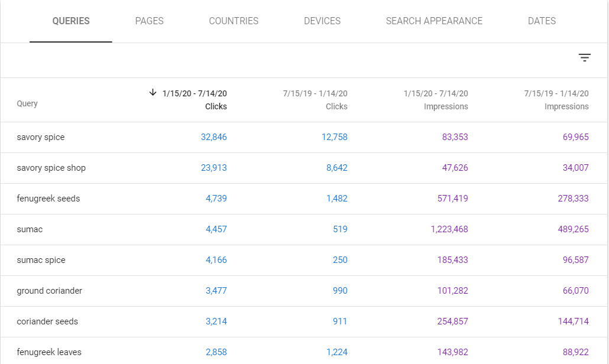Select the Search Appearance tab
Viewport: 609px width, 364px height.
click(x=434, y=21)
